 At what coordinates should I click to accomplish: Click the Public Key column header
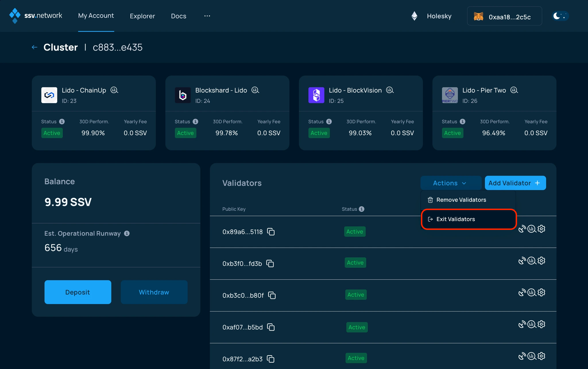point(234,209)
